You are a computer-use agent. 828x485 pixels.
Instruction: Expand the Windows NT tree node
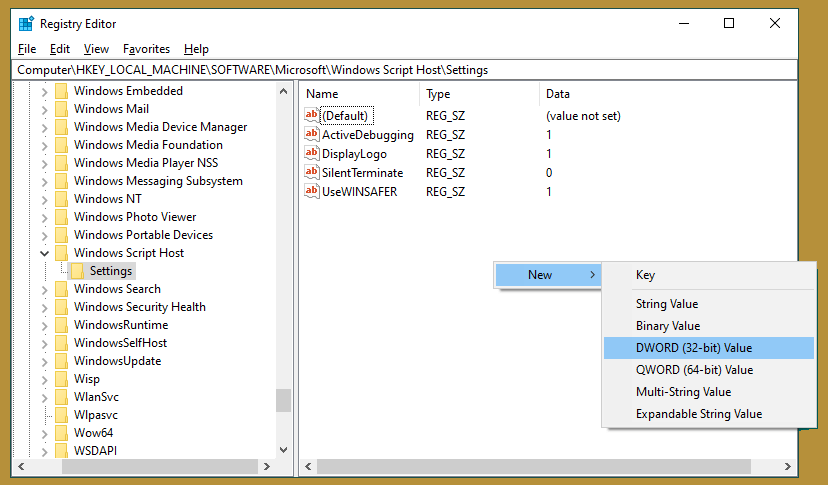[x=44, y=199]
